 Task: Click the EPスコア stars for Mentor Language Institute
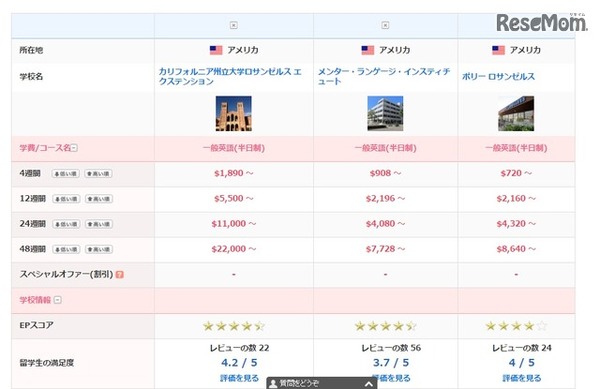pyautogui.click(x=385, y=326)
